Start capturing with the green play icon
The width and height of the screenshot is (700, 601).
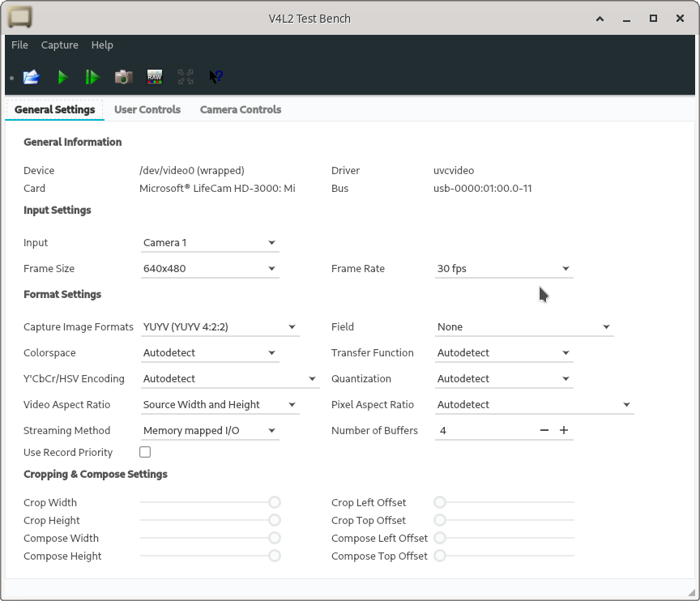62,77
